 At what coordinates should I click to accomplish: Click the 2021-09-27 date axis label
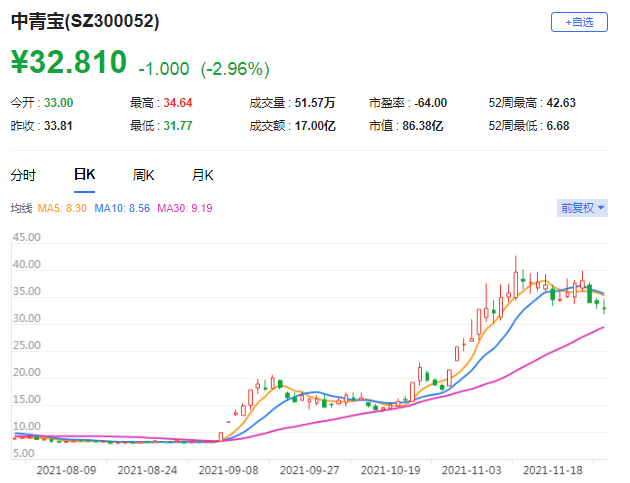(309, 470)
